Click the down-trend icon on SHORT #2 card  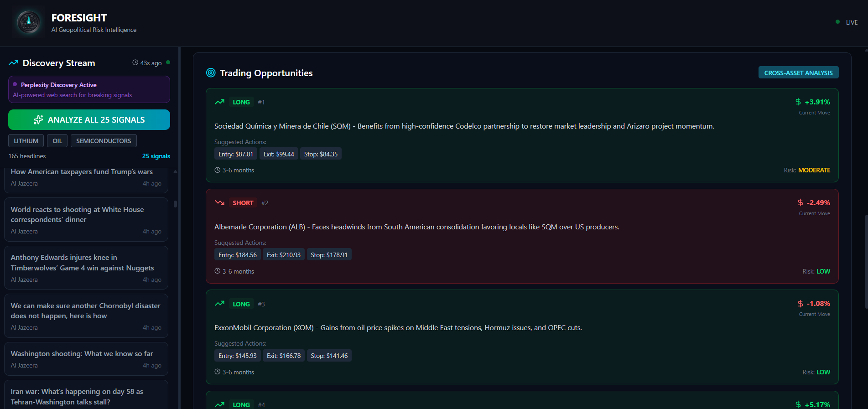219,202
